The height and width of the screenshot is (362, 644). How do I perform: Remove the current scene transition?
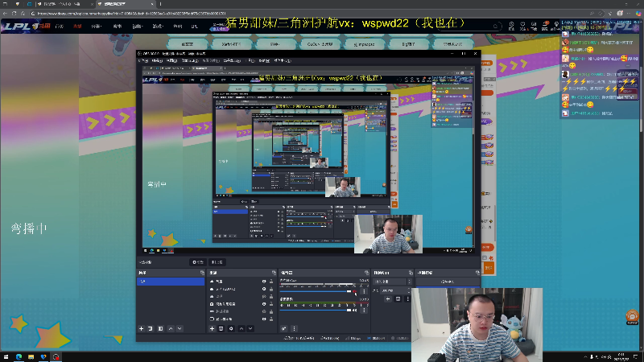(x=398, y=299)
